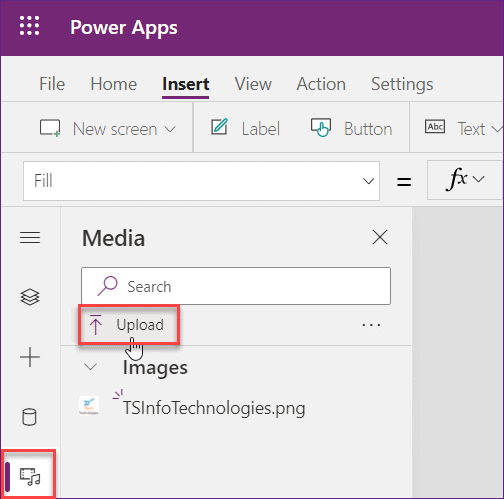Click the Upload button
The image size is (504, 499).
129,325
